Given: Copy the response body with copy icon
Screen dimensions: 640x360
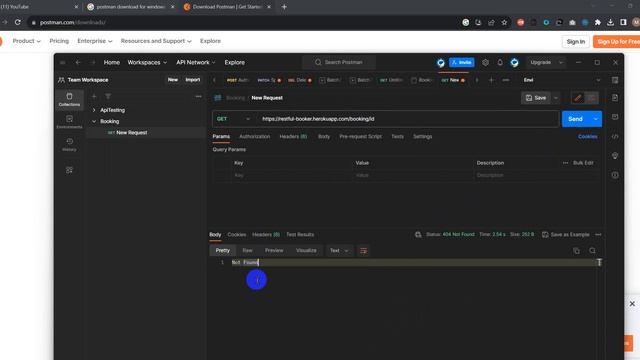Looking at the screenshot, I should (576, 251).
